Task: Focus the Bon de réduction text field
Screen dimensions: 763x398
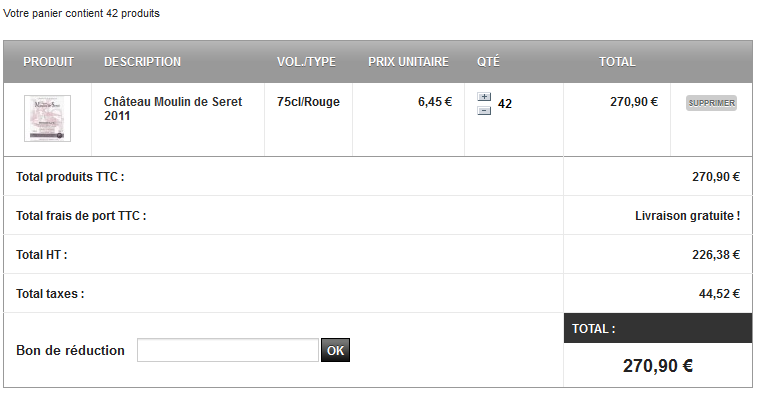Action: (x=228, y=350)
